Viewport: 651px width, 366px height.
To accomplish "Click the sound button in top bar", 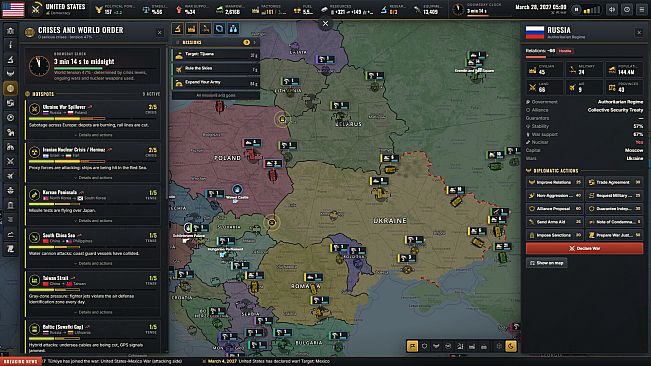I will (x=612, y=9).
